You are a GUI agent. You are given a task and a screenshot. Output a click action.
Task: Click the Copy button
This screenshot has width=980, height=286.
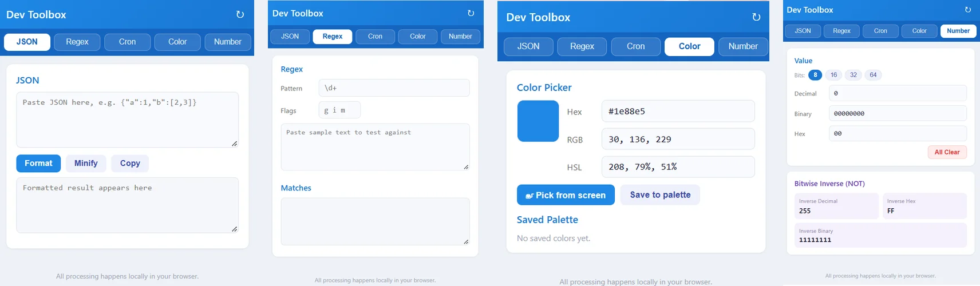coord(130,164)
